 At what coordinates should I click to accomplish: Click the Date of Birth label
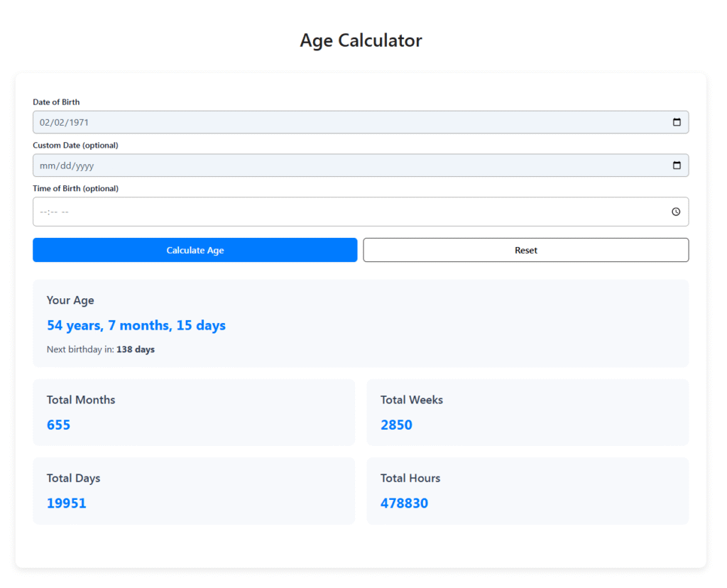pyautogui.click(x=56, y=102)
